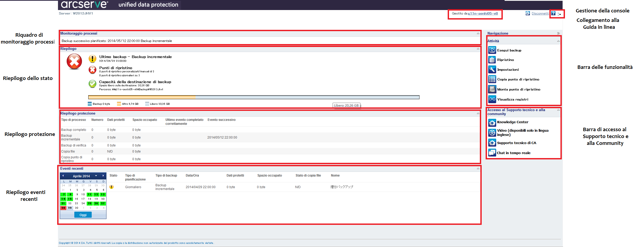Open Visualizza registri from Attività

pos(492,99)
